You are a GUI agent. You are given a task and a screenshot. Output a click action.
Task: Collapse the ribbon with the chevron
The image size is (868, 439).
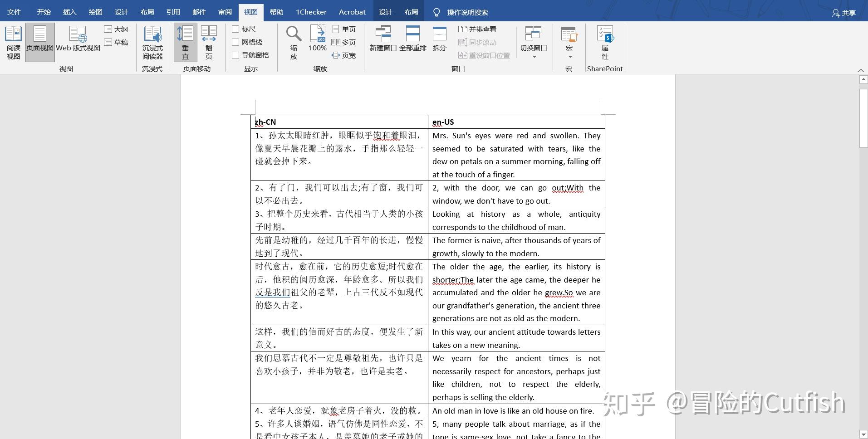click(x=861, y=70)
